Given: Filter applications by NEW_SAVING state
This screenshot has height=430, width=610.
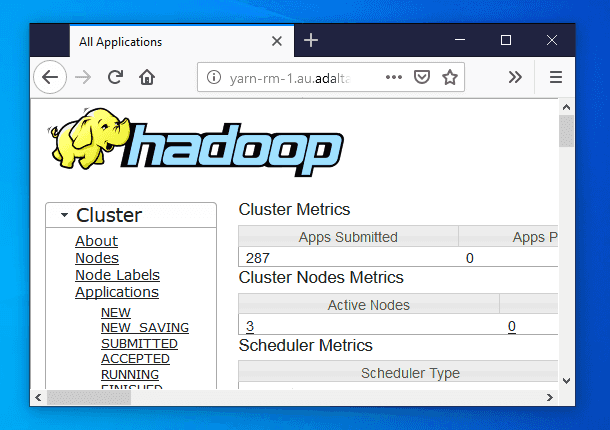Looking at the screenshot, I should point(145,328).
